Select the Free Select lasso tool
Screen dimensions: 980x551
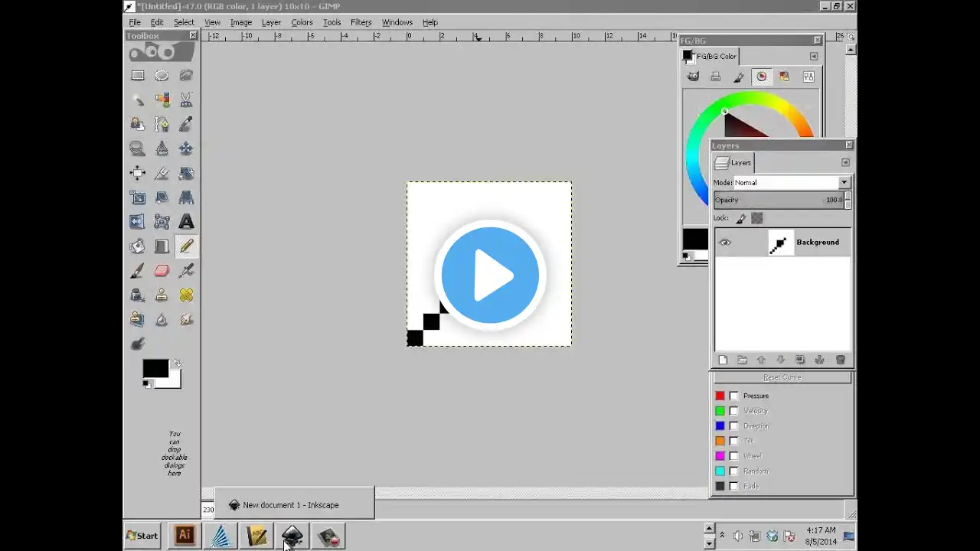coord(186,75)
